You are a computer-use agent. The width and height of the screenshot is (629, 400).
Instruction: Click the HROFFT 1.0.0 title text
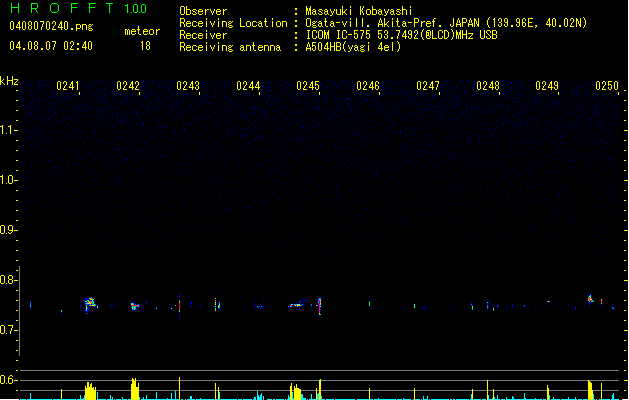pos(78,8)
